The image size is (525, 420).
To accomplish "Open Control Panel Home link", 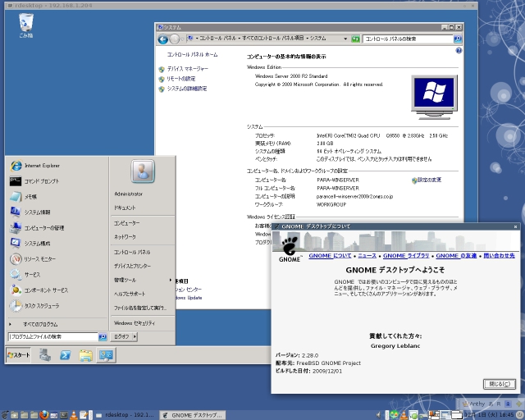I will click(192, 55).
